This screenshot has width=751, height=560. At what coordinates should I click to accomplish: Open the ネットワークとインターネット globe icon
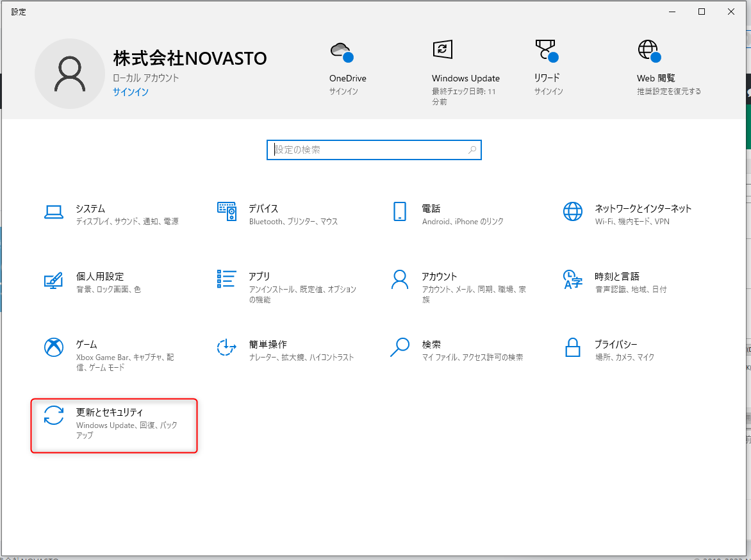573,211
